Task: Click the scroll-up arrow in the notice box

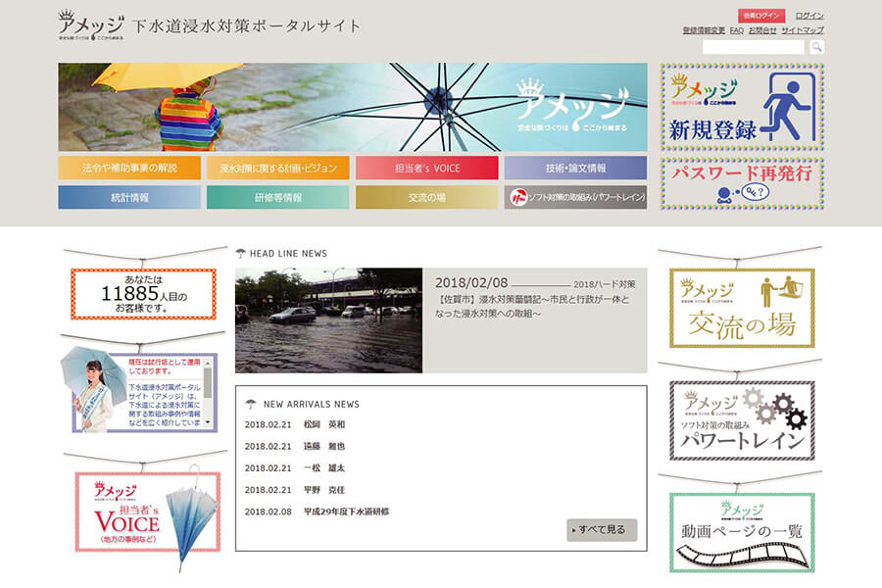Action: click(208, 363)
